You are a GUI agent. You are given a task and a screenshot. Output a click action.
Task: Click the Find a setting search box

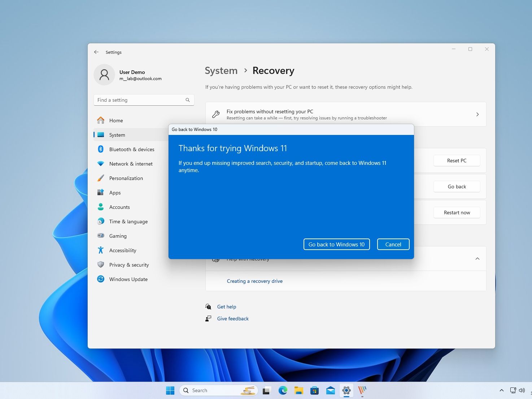click(x=141, y=100)
